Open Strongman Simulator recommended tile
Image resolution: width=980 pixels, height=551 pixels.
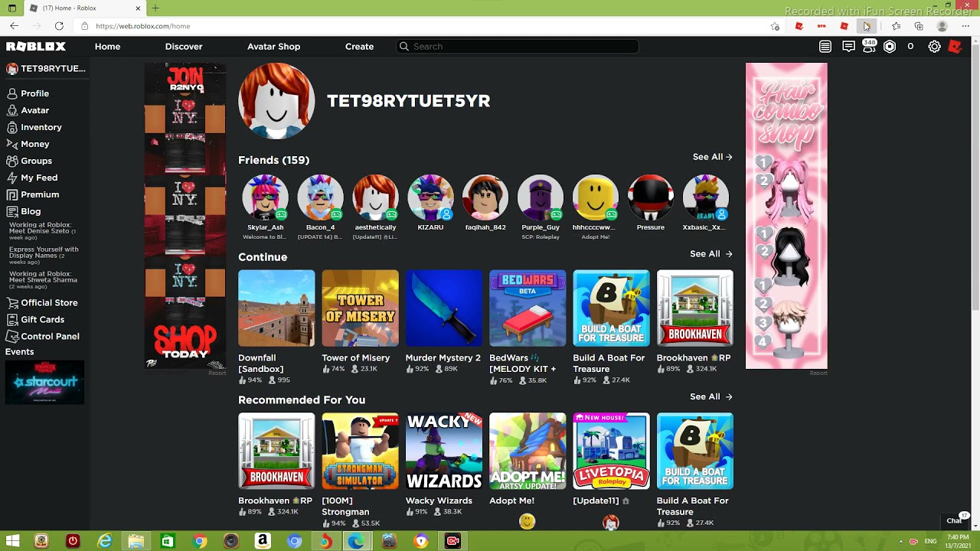point(360,452)
